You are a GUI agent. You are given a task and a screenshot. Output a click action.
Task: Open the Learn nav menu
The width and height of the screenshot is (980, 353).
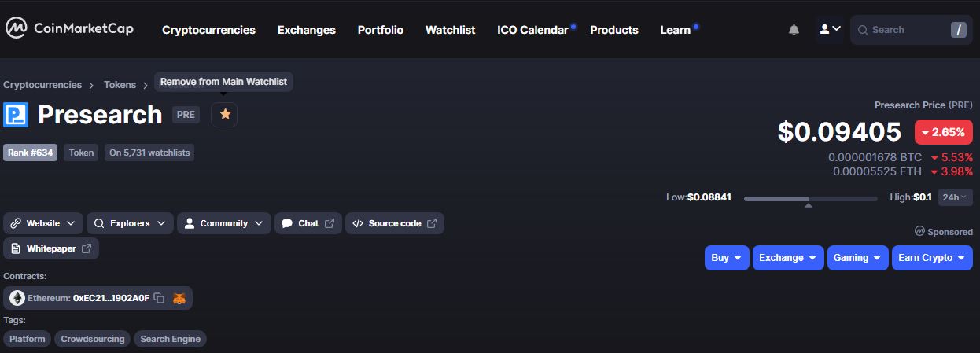[x=675, y=30]
